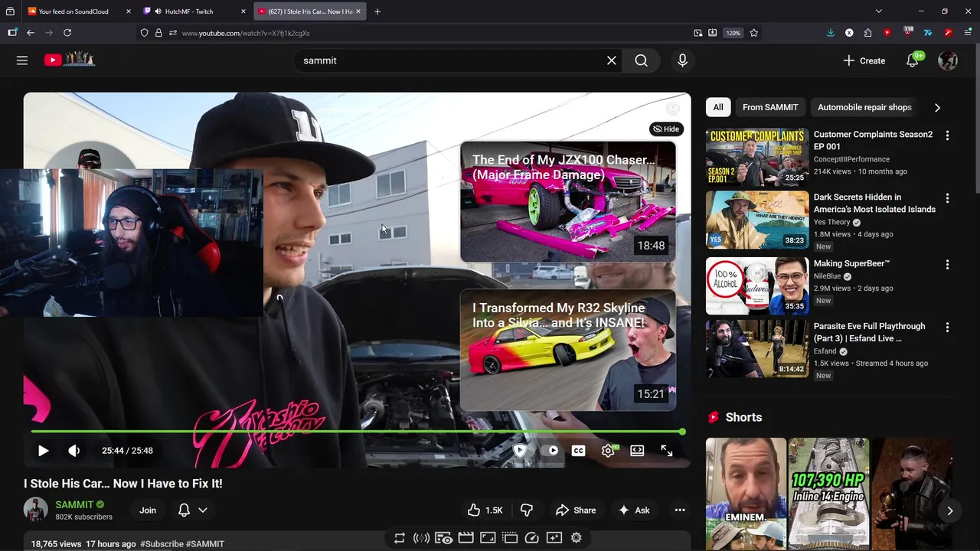Viewport: 980px width, 551px height.
Task: Click the #SAMMIT hashtag
Action: pyautogui.click(x=205, y=544)
